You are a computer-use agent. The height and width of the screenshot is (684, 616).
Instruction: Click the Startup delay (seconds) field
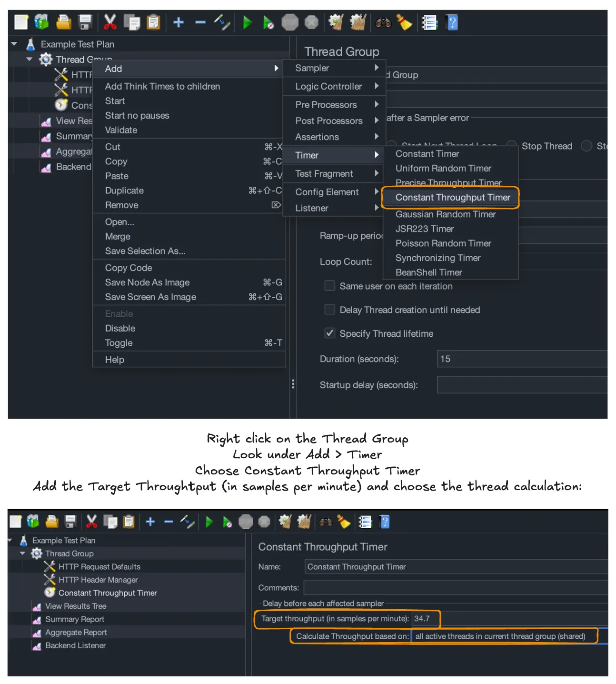point(522,385)
